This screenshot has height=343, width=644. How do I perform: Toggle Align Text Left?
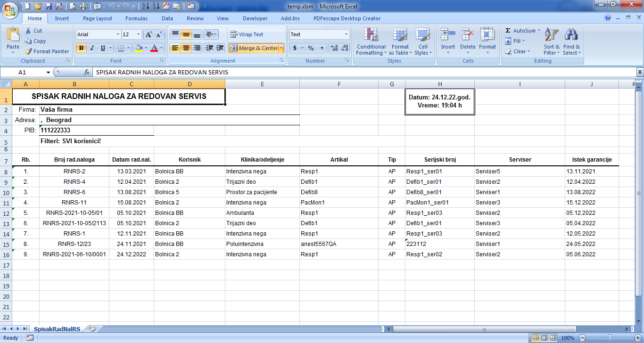tap(175, 48)
